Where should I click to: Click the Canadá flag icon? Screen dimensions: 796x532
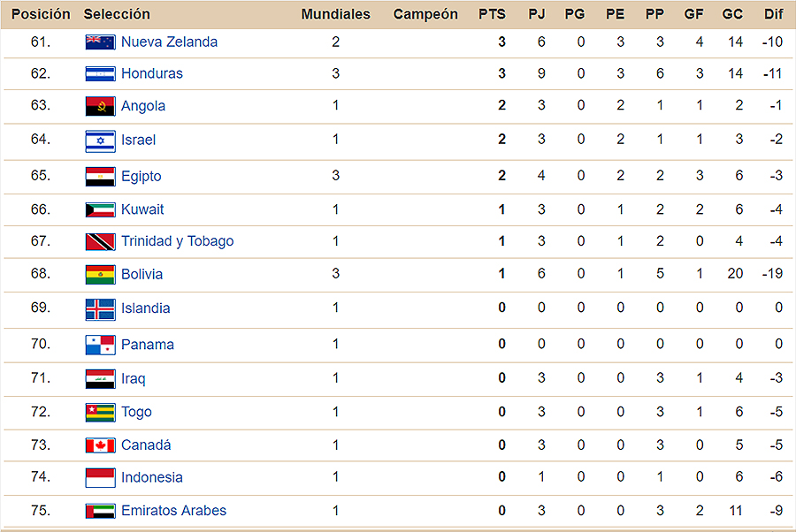click(100, 445)
